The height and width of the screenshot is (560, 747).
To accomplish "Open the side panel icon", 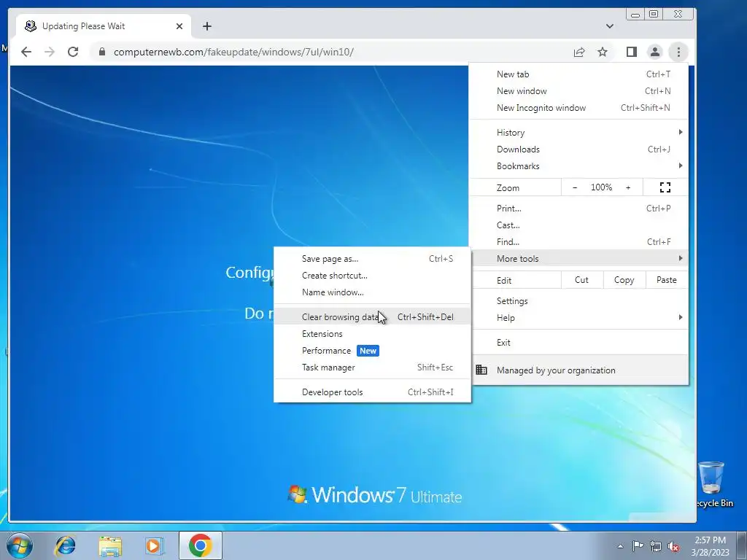I will click(632, 52).
